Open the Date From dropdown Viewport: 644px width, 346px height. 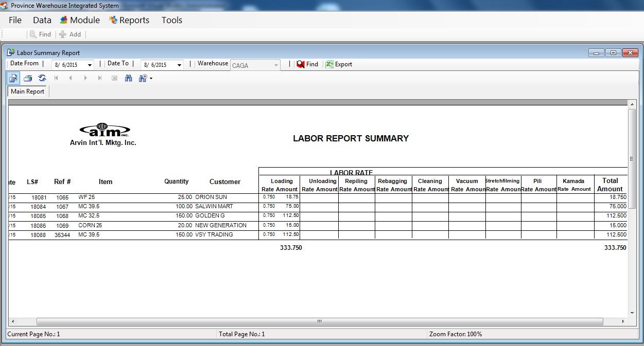pyautogui.click(x=90, y=65)
